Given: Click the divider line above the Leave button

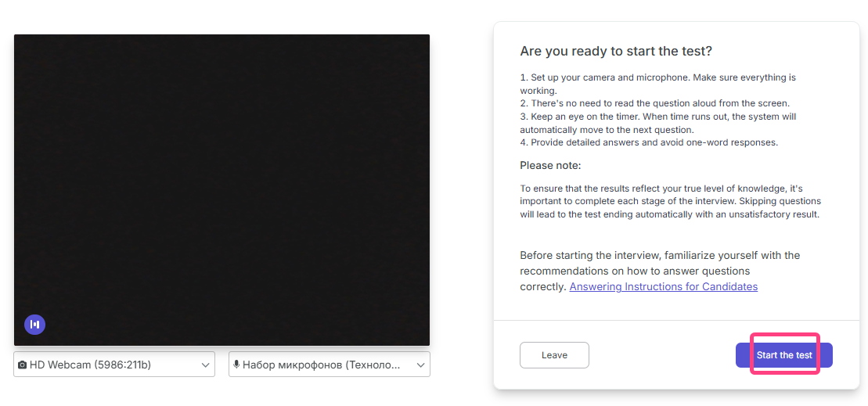Looking at the screenshot, I should click(676, 320).
